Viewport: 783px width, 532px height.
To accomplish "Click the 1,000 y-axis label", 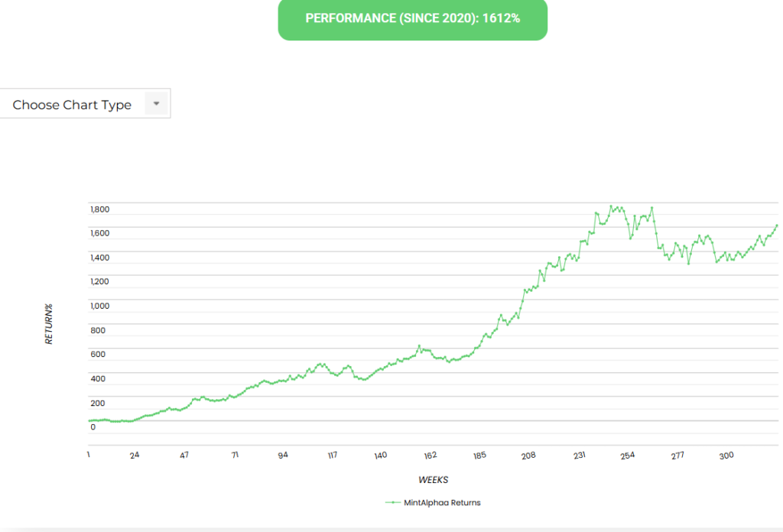I will (x=100, y=306).
